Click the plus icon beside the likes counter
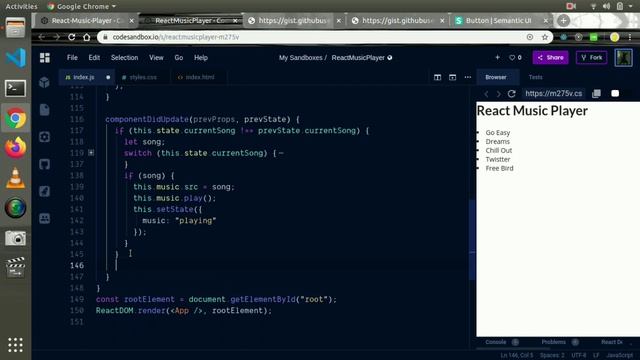 click(497, 58)
